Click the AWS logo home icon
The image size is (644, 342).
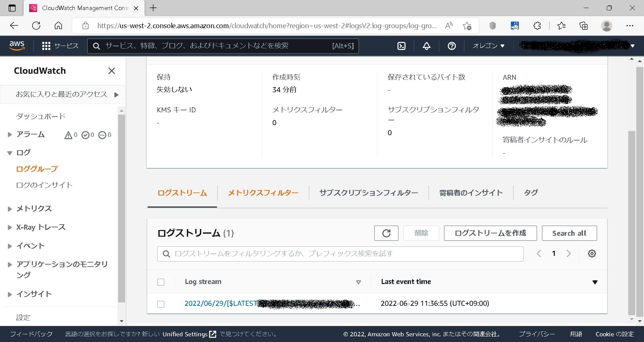17,46
